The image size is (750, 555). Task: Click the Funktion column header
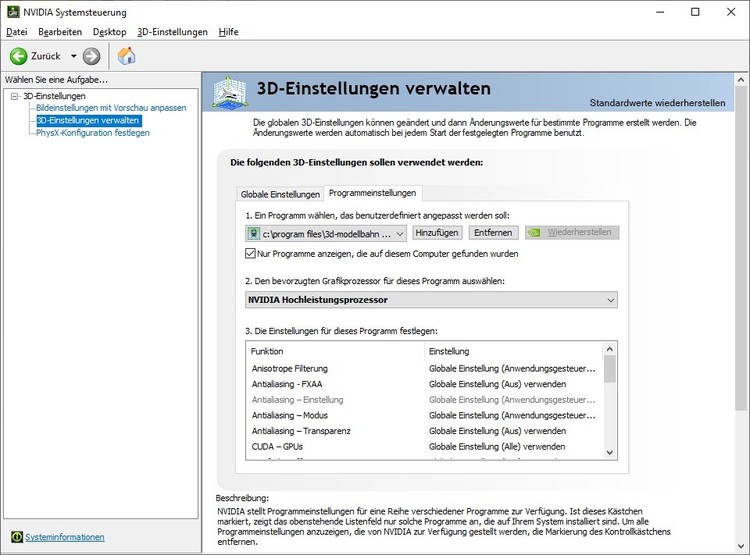[x=335, y=351]
